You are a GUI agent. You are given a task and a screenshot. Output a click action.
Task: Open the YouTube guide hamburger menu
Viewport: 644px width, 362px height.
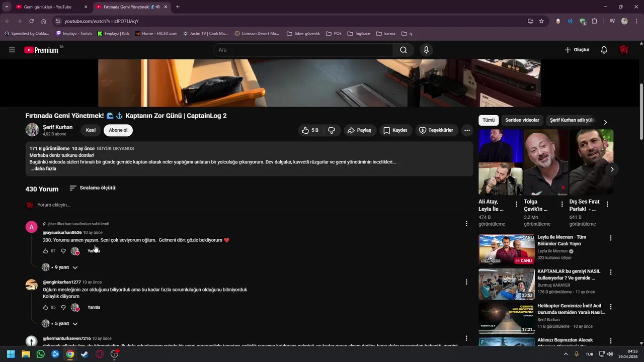click(x=12, y=50)
